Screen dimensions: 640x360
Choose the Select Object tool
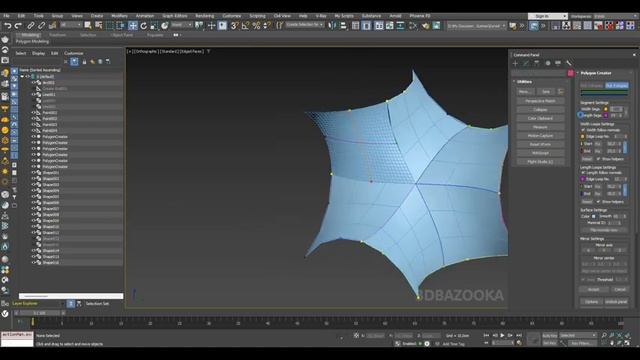click(x=88, y=25)
